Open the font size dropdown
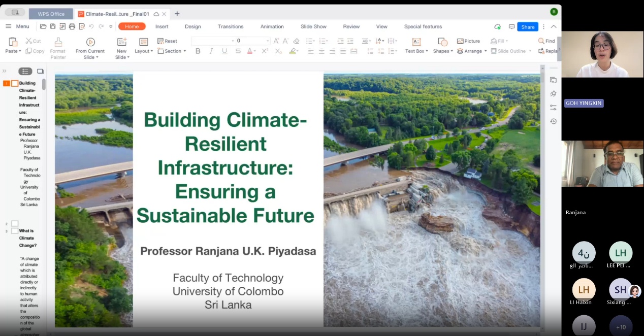 [x=268, y=41]
